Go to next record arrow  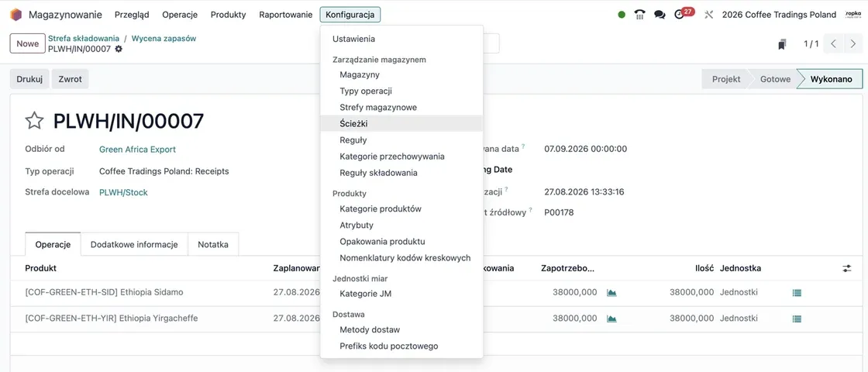tap(853, 43)
